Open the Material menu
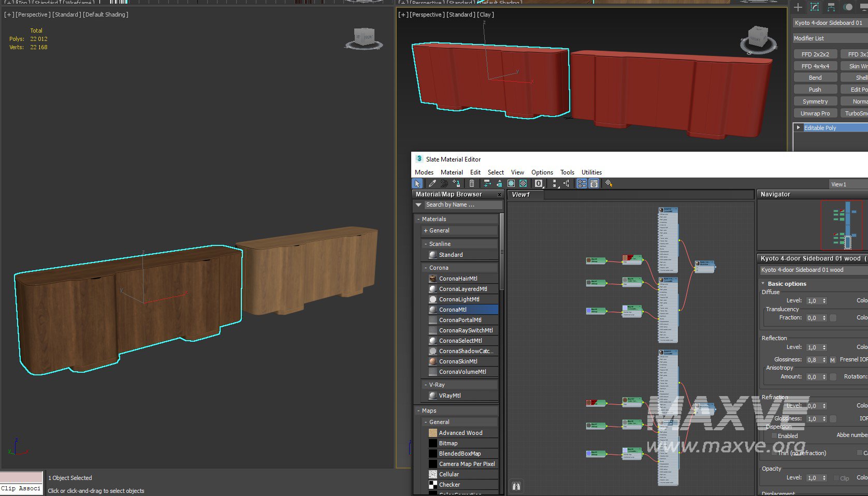 [x=452, y=172]
